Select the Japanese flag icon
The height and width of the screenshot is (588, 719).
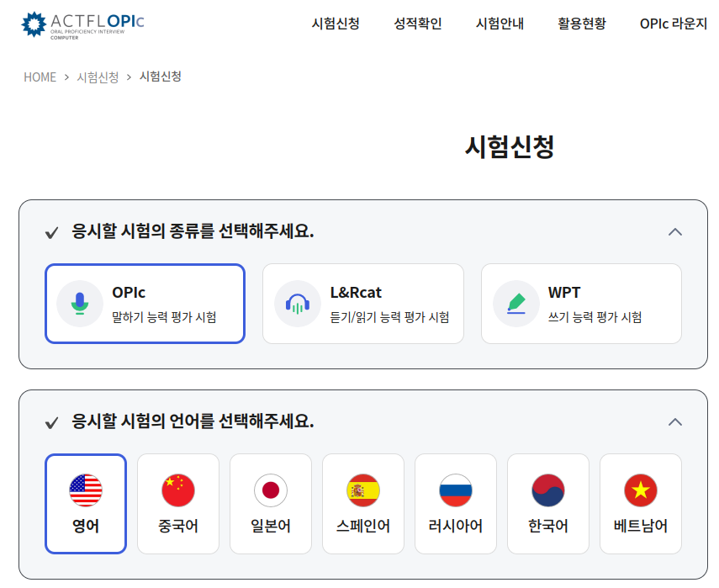tap(270, 490)
